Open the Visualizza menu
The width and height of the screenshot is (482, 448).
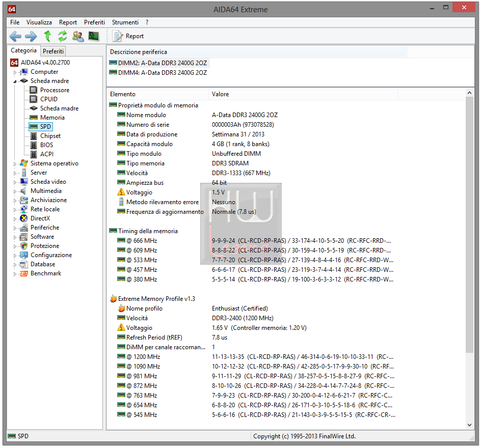pos(39,22)
